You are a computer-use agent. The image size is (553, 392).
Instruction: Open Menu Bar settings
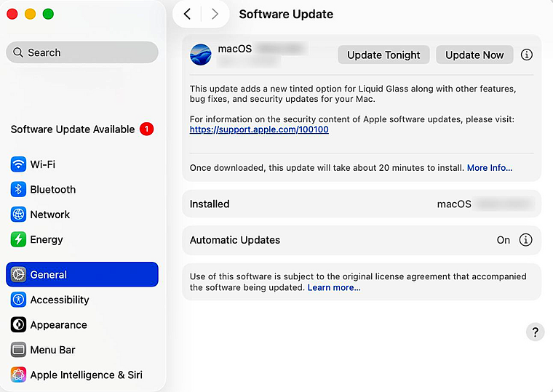(x=82, y=350)
